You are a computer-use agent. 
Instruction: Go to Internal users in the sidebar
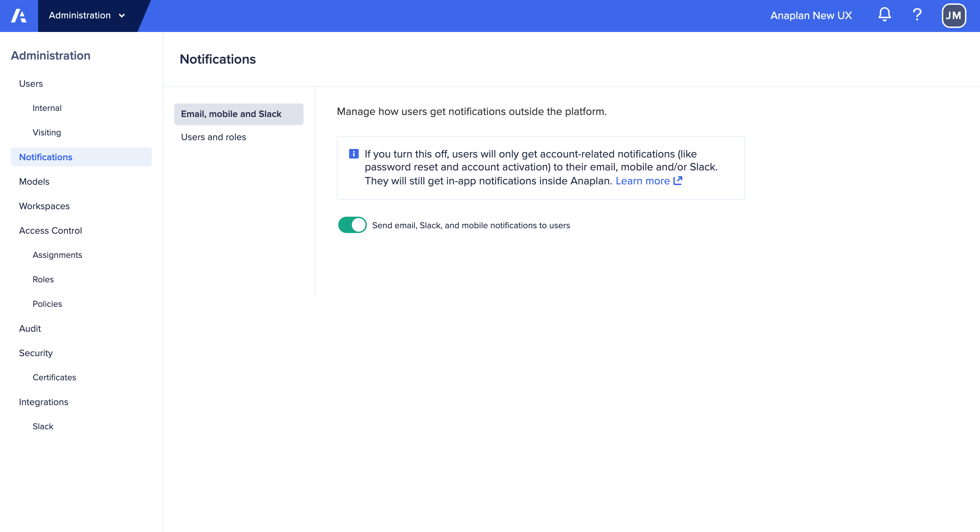47,108
